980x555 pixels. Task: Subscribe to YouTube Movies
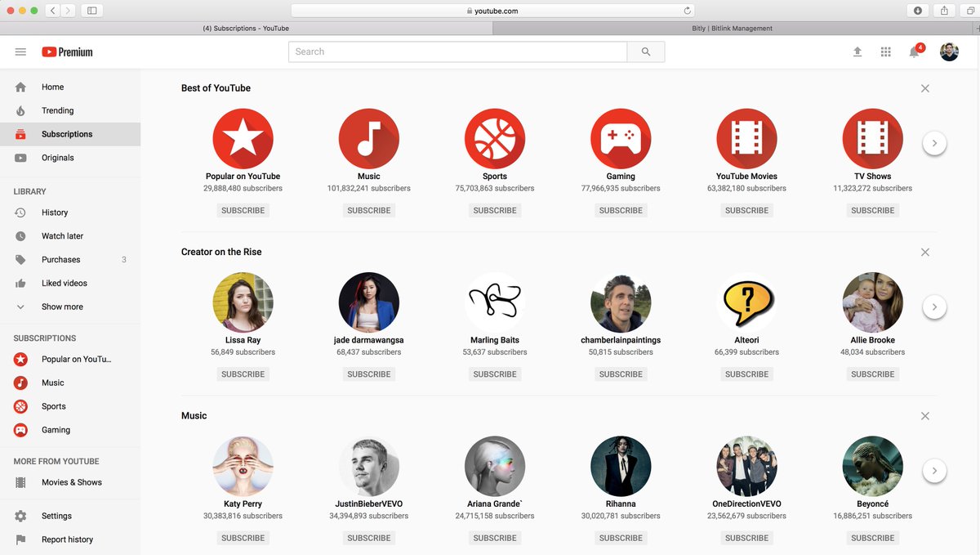[746, 210]
